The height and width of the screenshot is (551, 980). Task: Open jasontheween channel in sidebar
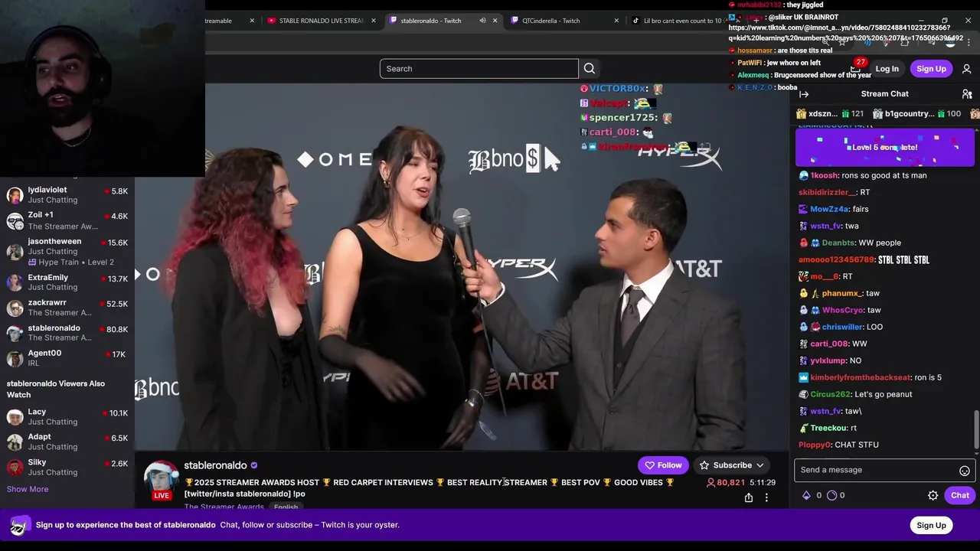[67, 251]
